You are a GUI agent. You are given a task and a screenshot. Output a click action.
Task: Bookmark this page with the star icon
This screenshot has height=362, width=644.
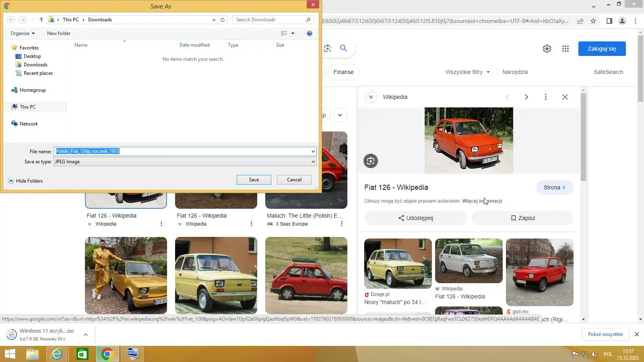pyautogui.click(x=593, y=21)
